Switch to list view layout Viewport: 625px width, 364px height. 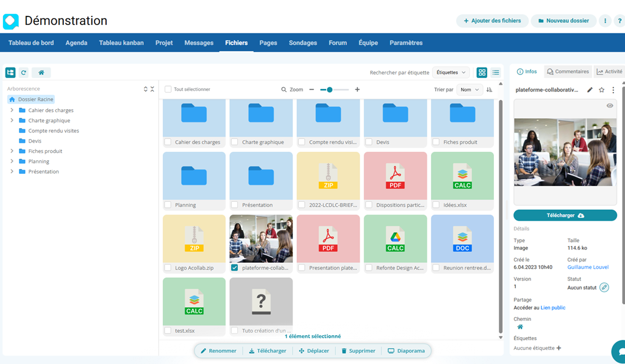(496, 72)
